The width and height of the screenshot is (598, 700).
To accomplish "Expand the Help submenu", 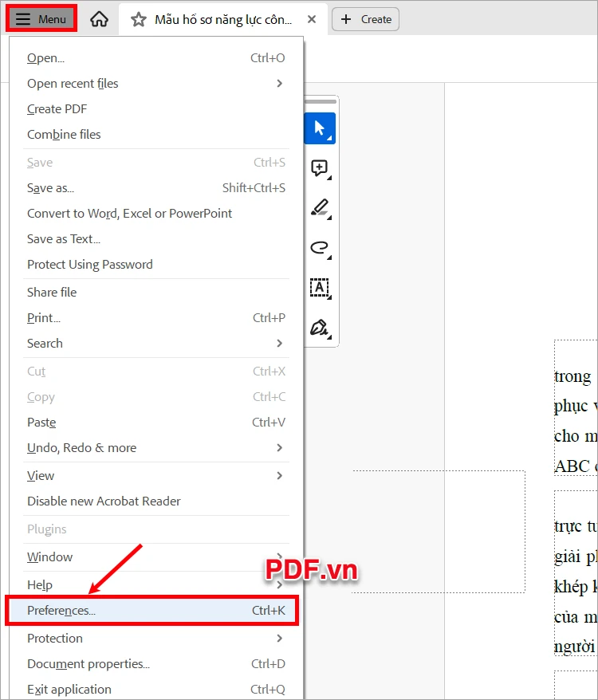I will coord(155,585).
